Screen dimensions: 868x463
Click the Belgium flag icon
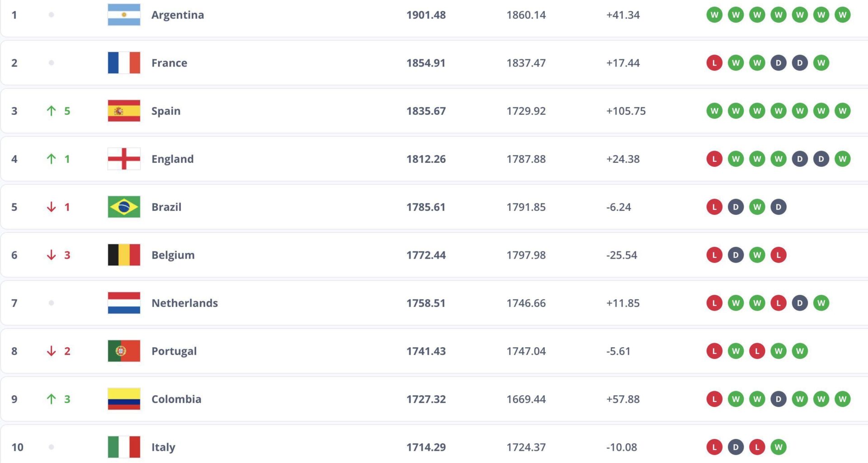point(124,255)
